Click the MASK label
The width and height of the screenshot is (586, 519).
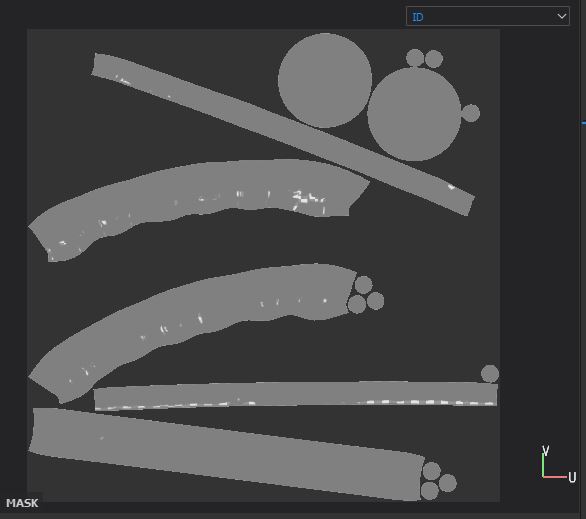pyautogui.click(x=22, y=503)
